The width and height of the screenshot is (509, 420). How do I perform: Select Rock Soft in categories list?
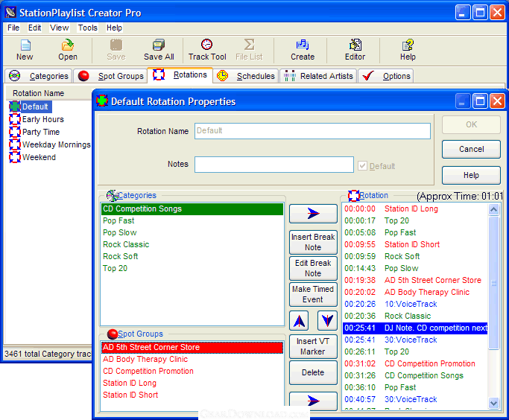point(192,256)
